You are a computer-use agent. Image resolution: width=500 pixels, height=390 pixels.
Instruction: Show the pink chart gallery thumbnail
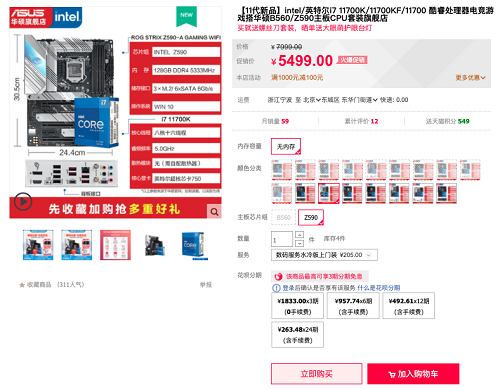pyautogui.click(x=115, y=245)
